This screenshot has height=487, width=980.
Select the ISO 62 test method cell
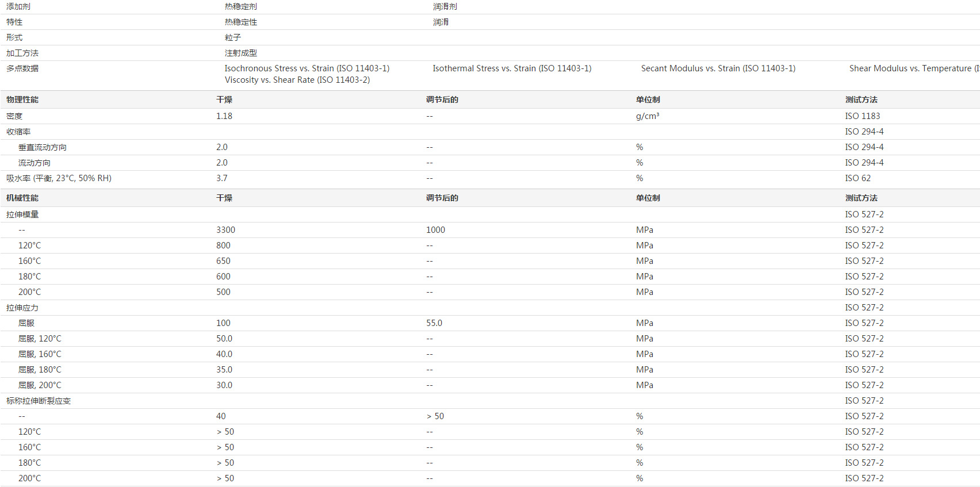tap(857, 178)
